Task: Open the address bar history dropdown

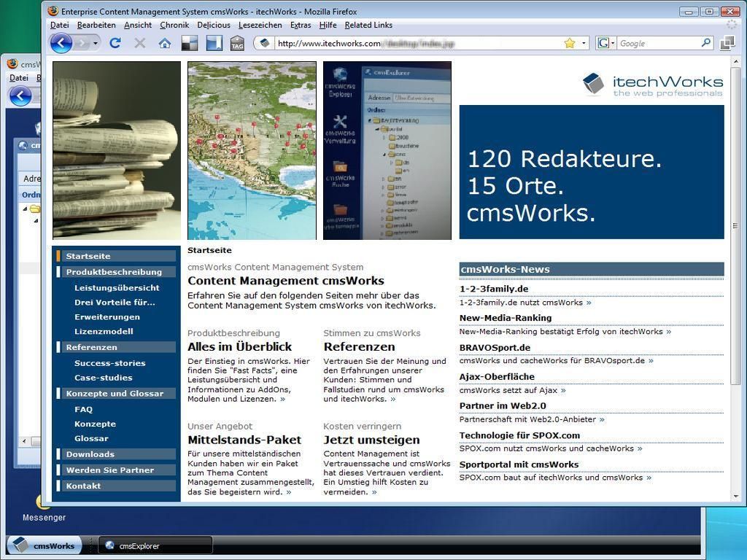Action: [584, 43]
